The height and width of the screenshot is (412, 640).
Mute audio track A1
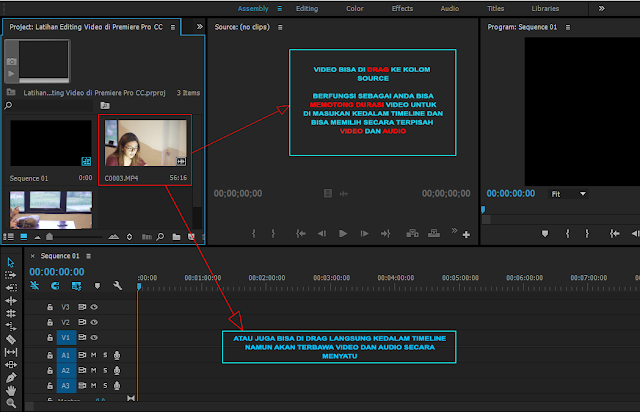[94, 355]
